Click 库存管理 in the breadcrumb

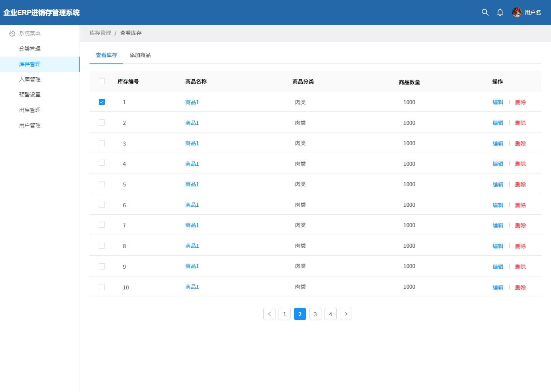click(x=100, y=33)
